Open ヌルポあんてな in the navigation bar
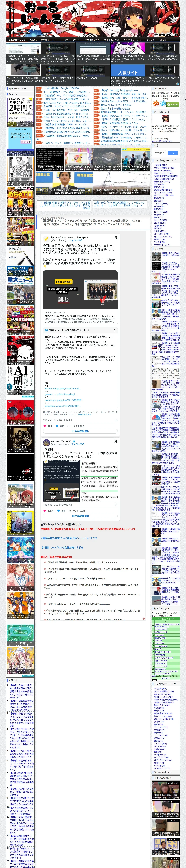 111,40
